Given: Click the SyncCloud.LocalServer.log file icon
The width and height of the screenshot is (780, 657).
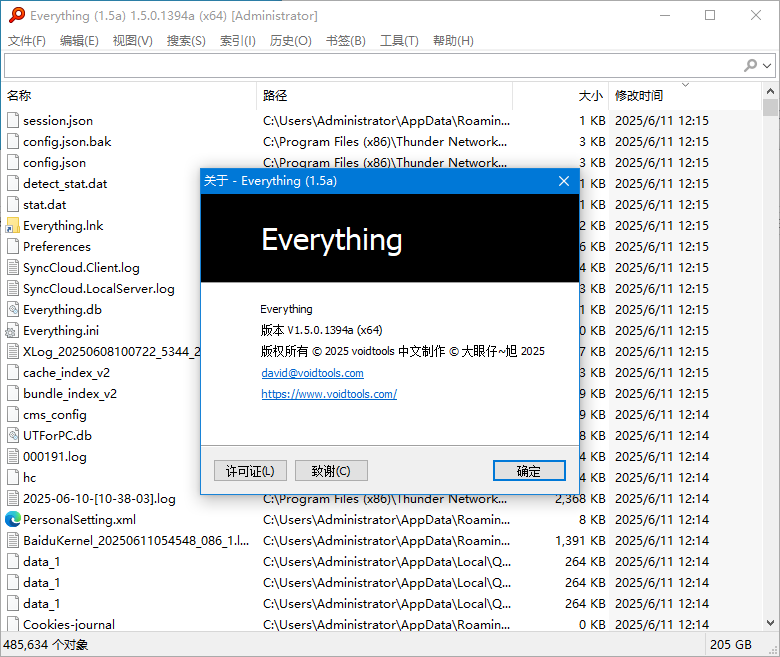Looking at the screenshot, I should point(13,288).
